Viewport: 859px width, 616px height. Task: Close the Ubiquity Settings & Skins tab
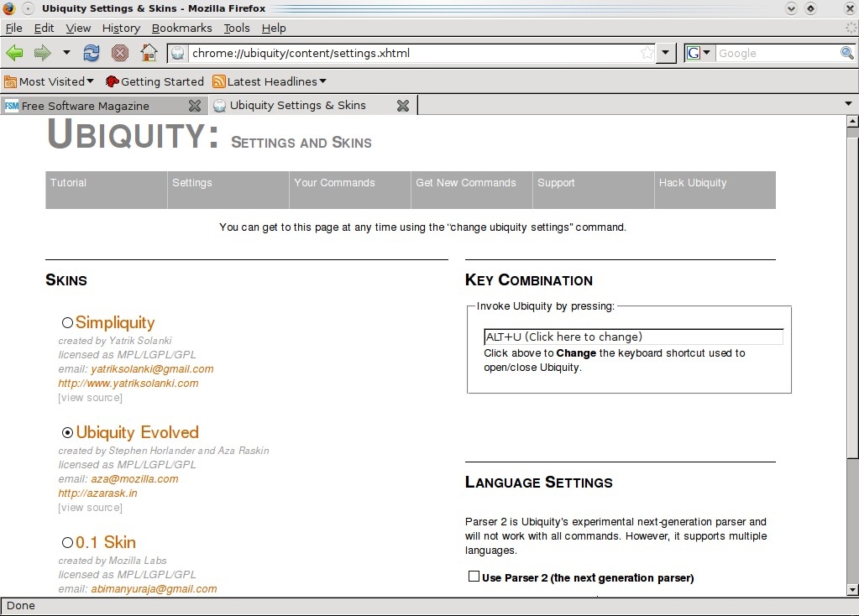point(403,106)
